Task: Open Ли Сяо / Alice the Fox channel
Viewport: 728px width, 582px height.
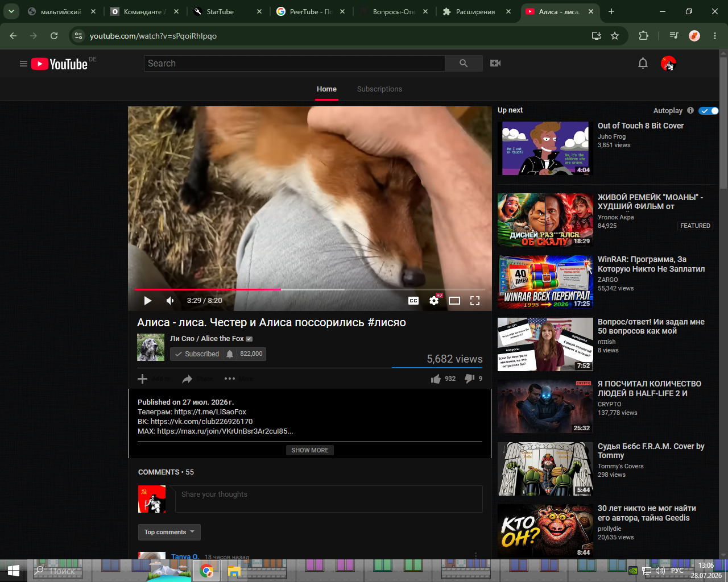Action: (x=206, y=339)
